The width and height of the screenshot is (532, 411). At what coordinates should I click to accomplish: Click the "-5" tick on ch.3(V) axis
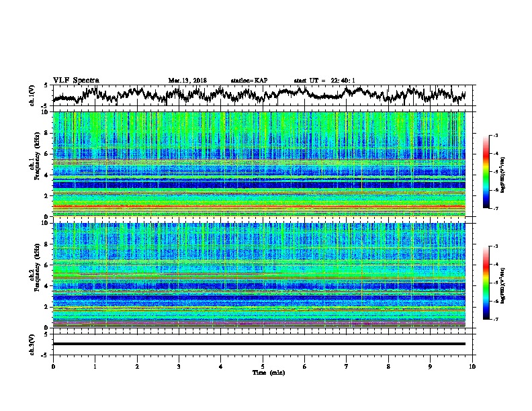point(45,355)
